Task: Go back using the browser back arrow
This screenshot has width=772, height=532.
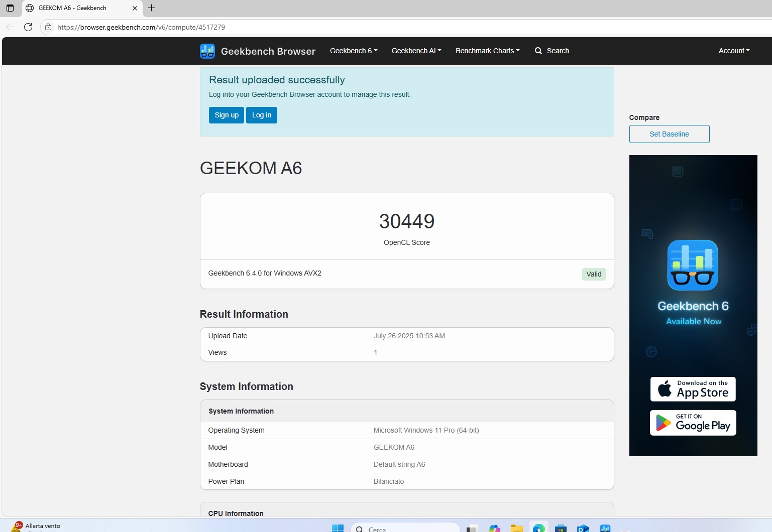Action: pos(10,27)
